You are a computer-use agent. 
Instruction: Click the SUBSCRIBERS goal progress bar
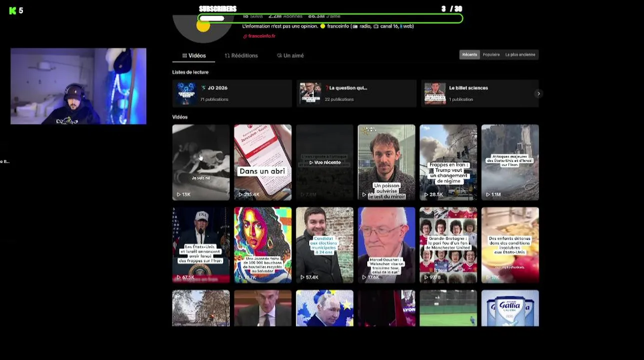(x=330, y=18)
